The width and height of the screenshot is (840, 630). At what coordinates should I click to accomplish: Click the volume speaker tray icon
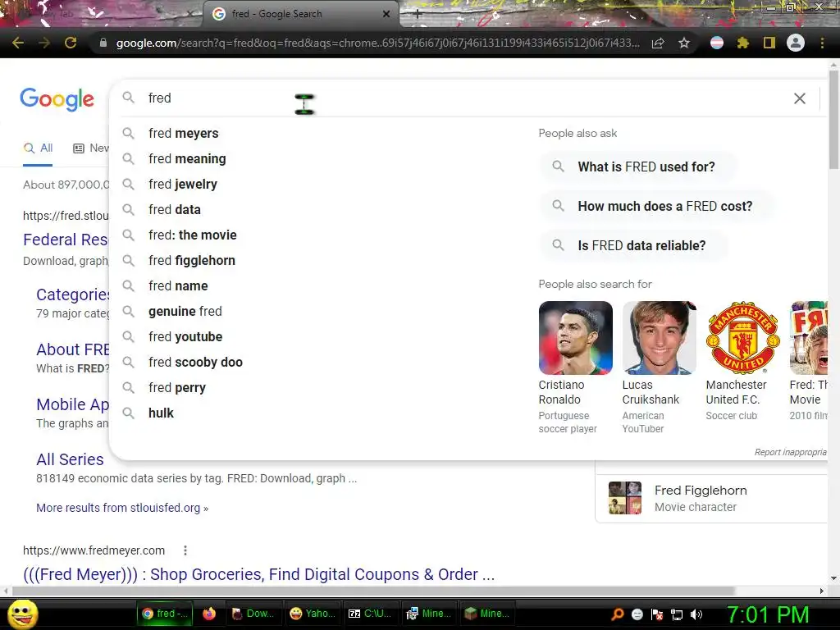(696, 614)
